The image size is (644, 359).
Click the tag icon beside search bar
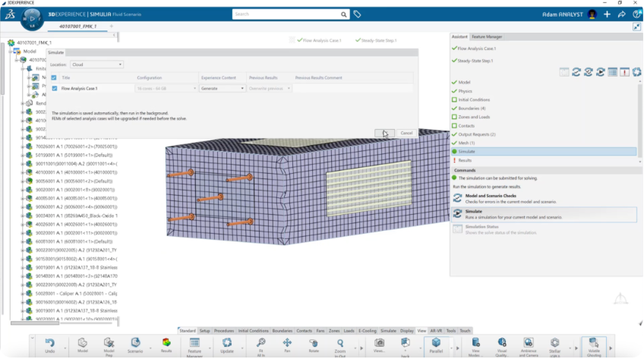(x=357, y=14)
